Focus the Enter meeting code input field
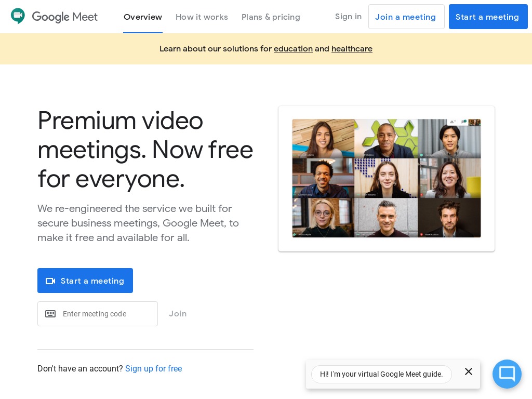This screenshot has height=399, width=532. click(x=107, y=314)
